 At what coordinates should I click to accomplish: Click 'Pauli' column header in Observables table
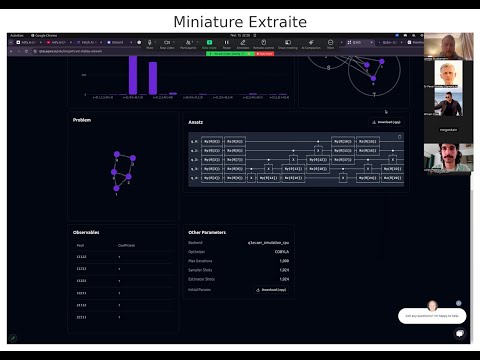coord(80,245)
